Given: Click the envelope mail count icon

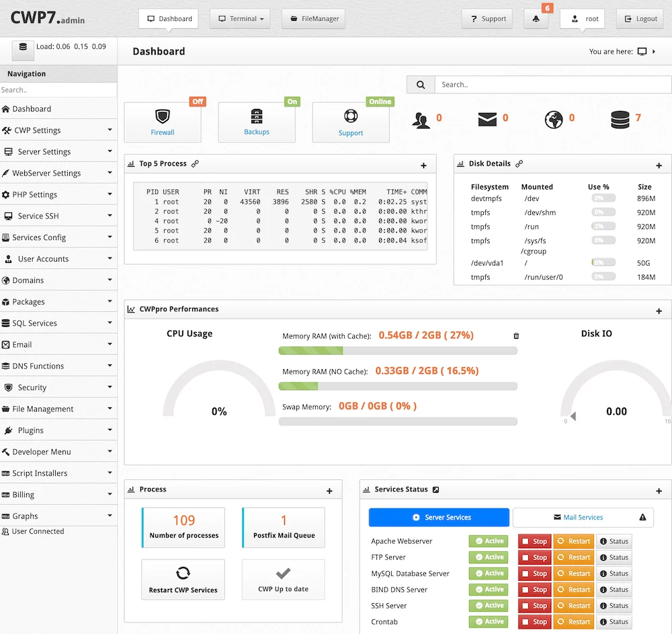Looking at the screenshot, I should point(487,119).
